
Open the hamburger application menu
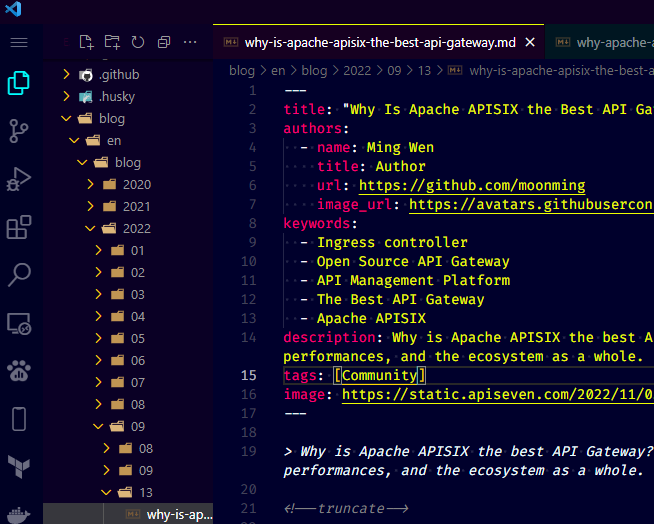tap(19, 42)
